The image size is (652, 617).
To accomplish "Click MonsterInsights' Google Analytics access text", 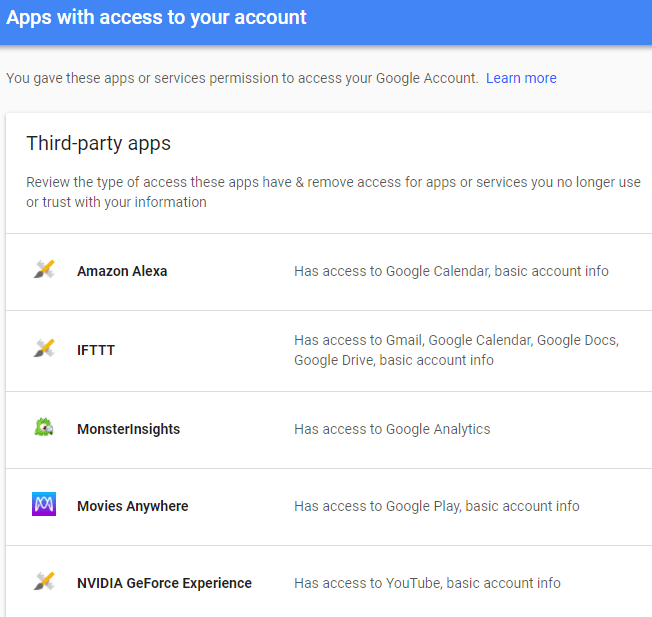I will pos(392,429).
